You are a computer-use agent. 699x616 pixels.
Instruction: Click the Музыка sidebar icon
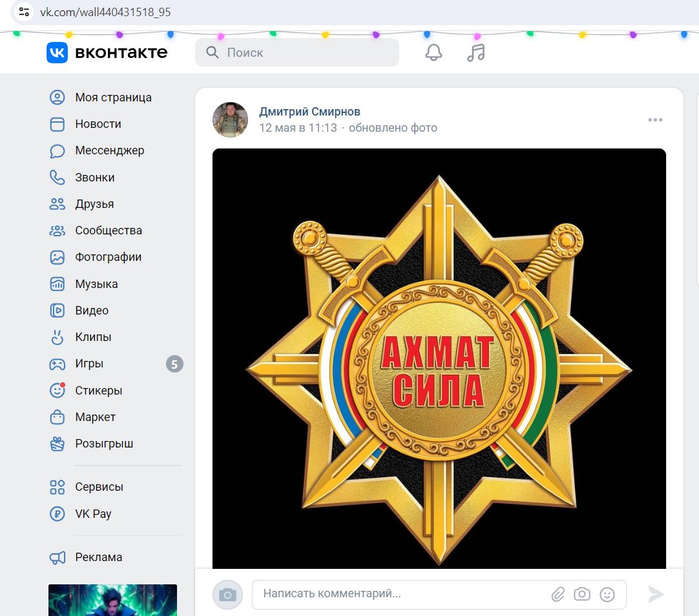coord(57,283)
